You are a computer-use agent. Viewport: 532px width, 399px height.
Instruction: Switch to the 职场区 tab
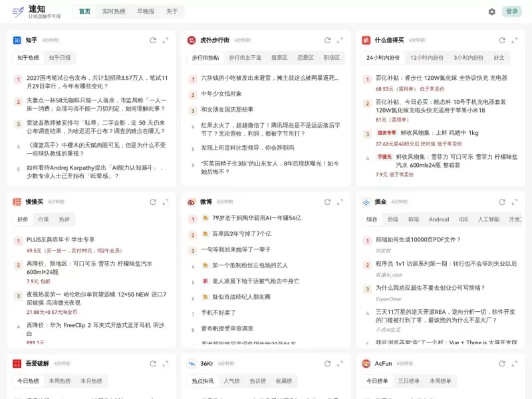point(331,58)
